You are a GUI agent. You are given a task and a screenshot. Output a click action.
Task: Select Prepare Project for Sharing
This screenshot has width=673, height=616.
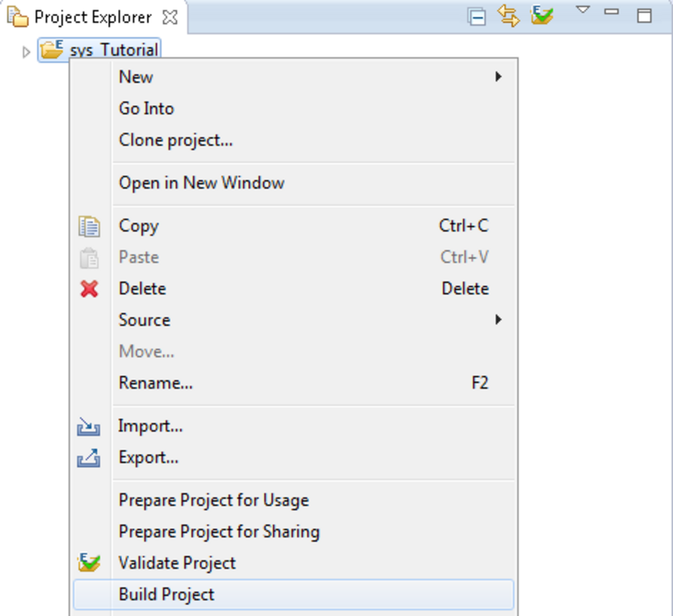pos(219,532)
